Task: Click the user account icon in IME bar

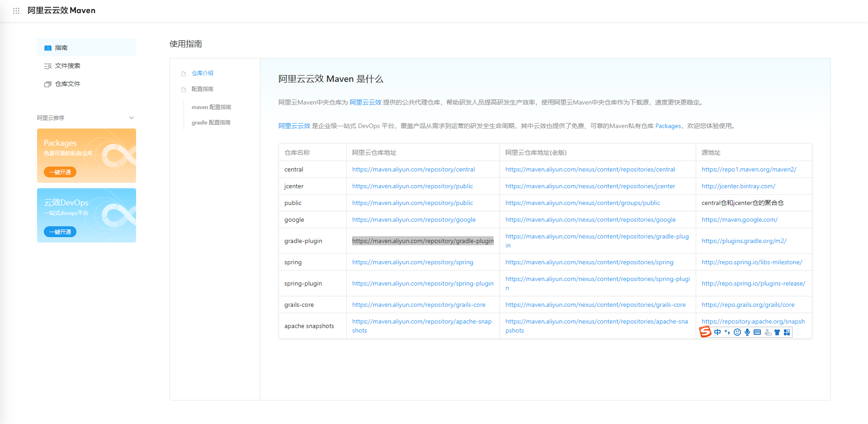Action: (768, 332)
